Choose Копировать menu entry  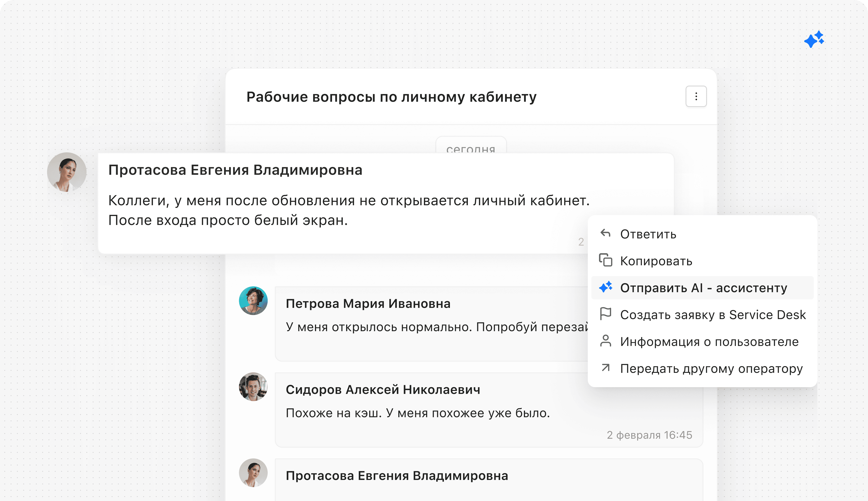pos(656,261)
